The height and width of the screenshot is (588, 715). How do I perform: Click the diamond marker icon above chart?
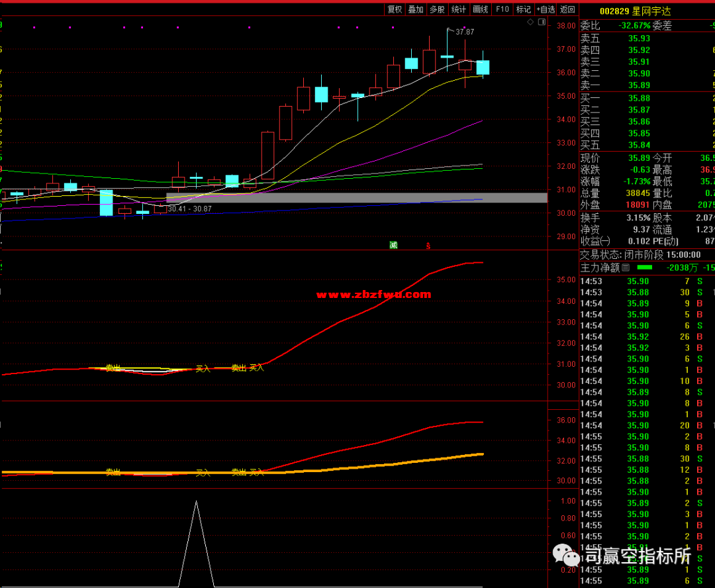coord(530,22)
